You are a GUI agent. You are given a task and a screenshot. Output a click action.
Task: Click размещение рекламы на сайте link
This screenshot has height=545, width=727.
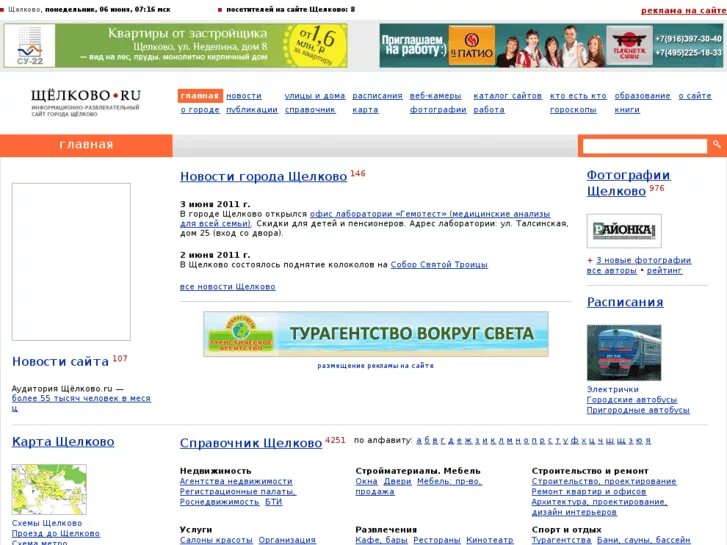[376, 365]
